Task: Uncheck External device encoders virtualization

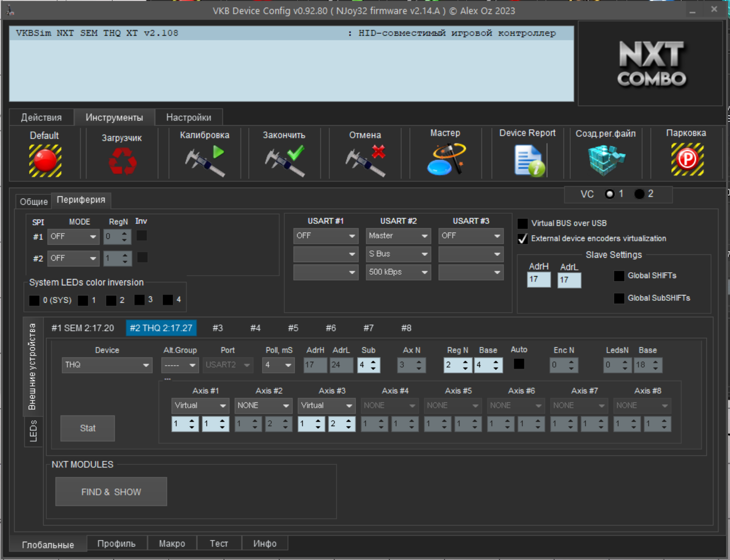Action: coord(522,239)
